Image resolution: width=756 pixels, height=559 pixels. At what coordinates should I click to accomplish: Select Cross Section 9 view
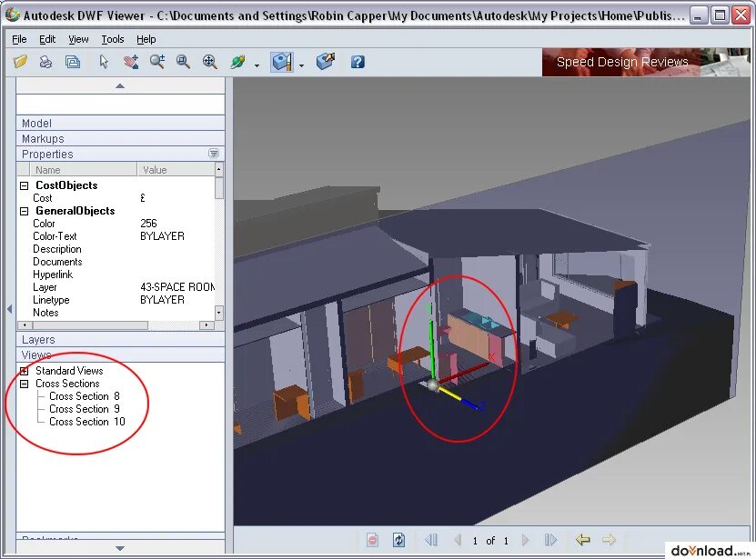tap(85, 409)
